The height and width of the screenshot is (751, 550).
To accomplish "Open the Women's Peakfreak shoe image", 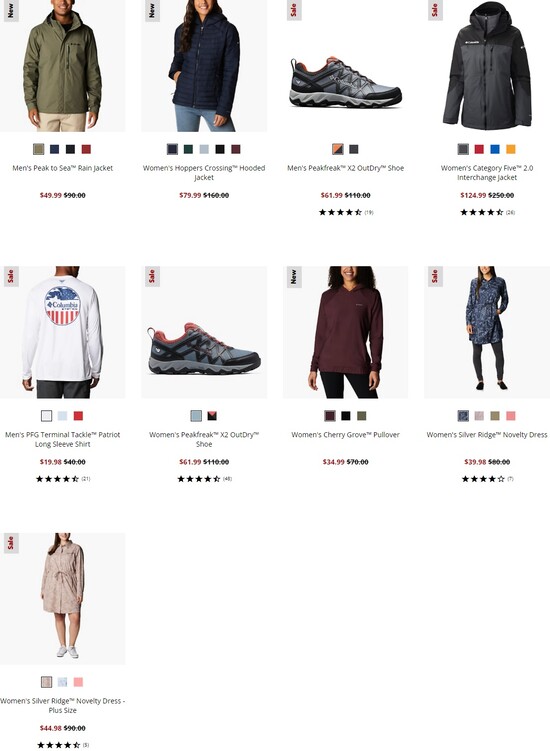I will (204, 332).
